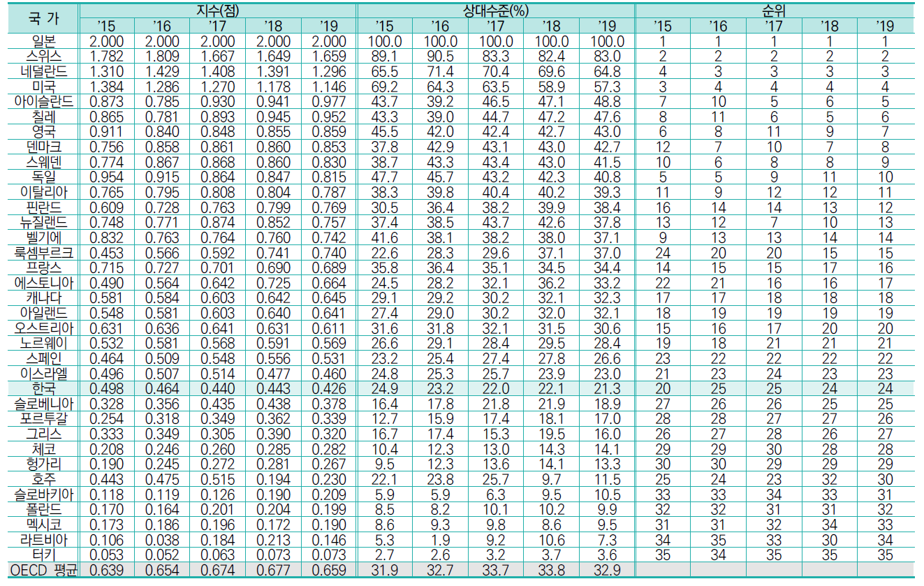Click rank 11 in the 영국 row
This screenshot has width=924, height=586.
coord(774,132)
